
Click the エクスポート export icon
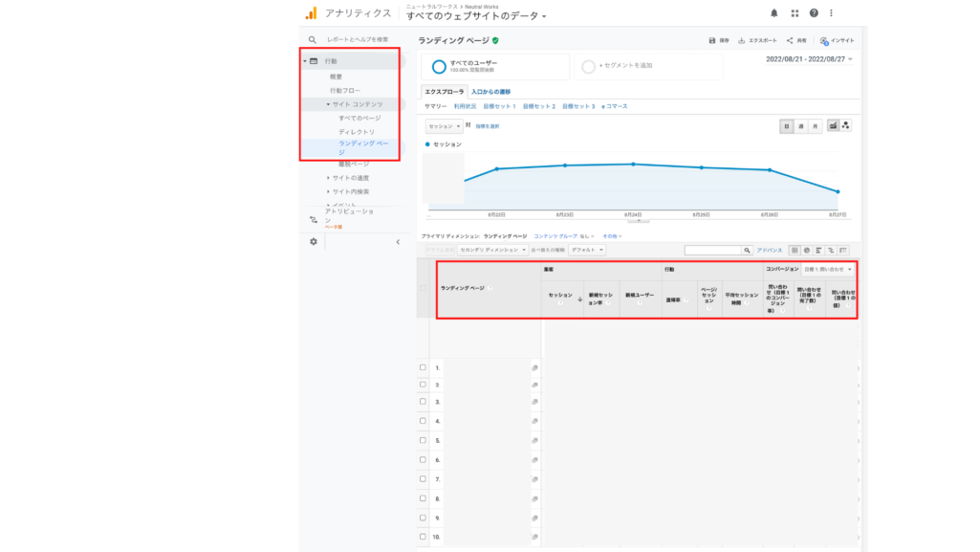point(742,40)
